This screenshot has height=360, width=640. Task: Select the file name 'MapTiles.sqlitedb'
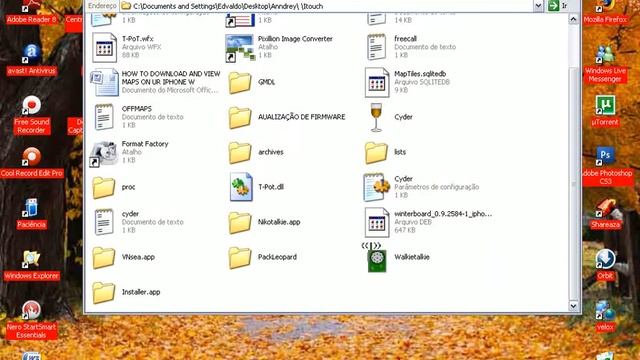coord(420,74)
